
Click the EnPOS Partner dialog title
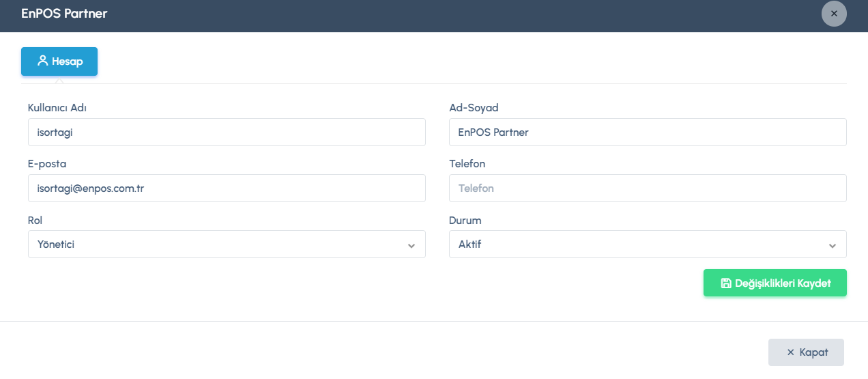click(64, 14)
